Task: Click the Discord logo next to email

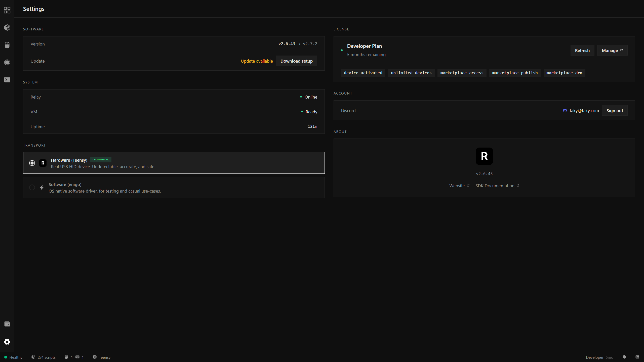Action: click(x=565, y=110)
